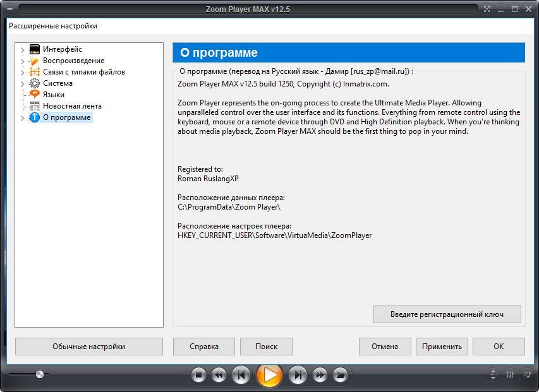539x392 pixels.
Task: Switch to Обычные настройки
Action: 88,347
